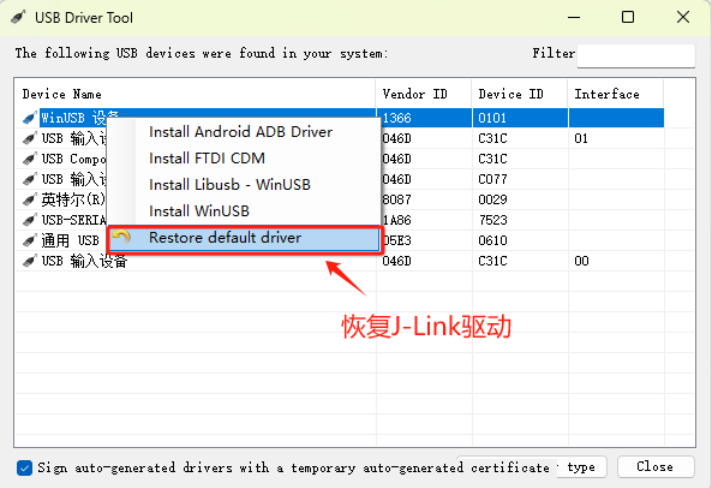Click icon of last USB 输入设备 row
Screen dimensions: 711x488
[x=30, y=261]
